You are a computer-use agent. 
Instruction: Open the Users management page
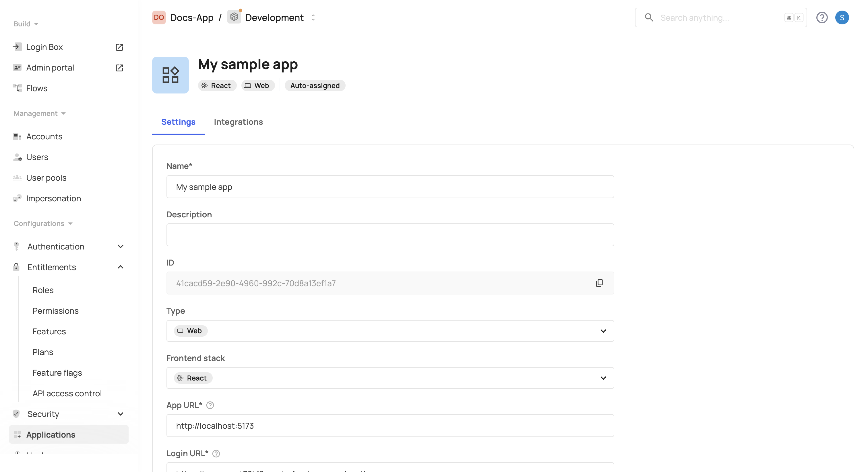(x=37, y=157)
